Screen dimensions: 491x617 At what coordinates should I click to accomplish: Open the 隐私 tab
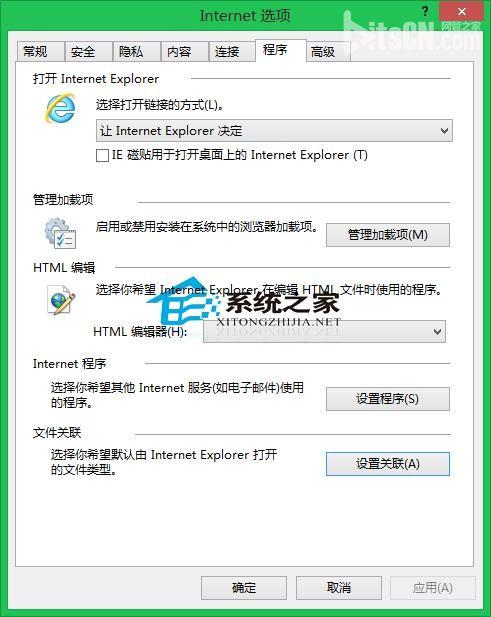click(x=137, y=51)
